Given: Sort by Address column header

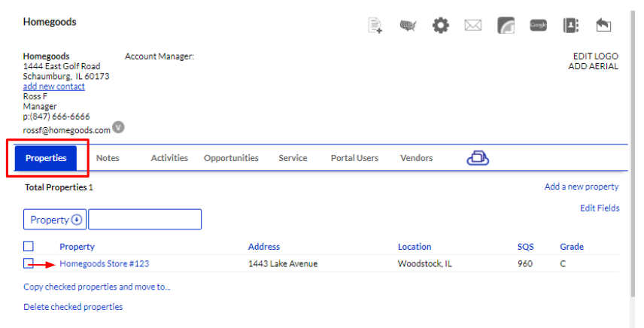Looking at the screenshot, I should [x=263, y=247].
